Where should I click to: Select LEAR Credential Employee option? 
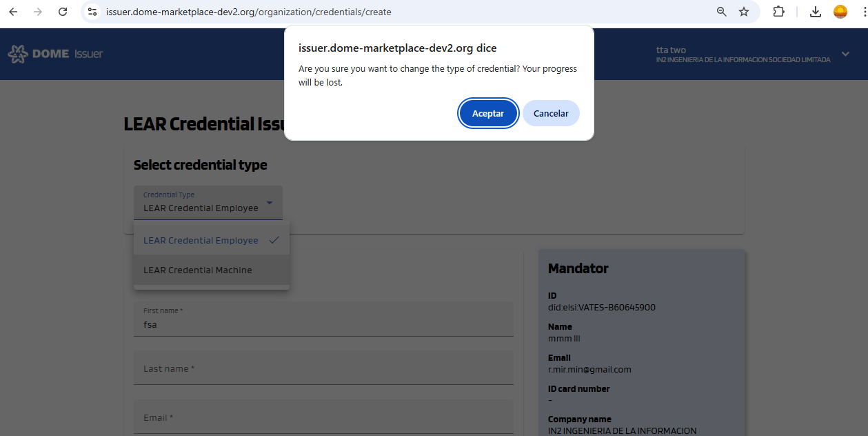click(201, 241)
